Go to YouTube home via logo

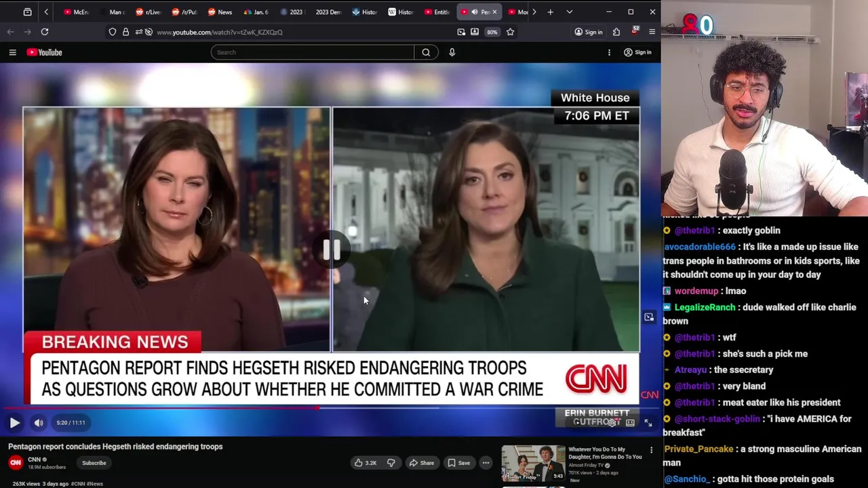pos(44,52)
